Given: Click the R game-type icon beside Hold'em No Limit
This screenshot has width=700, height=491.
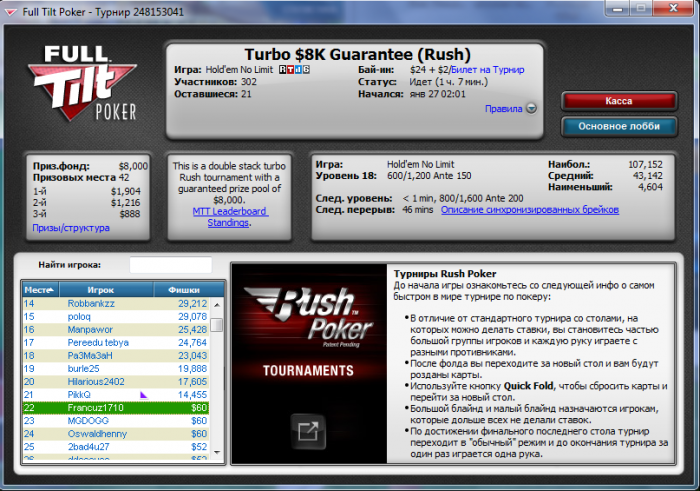Looking at the screenshot, I should pos(283,70).
